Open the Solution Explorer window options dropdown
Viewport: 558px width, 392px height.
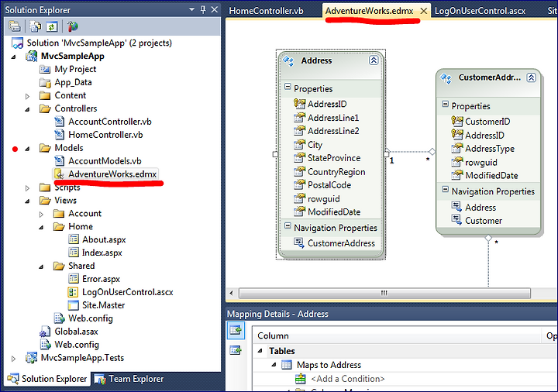coord(192,9)
